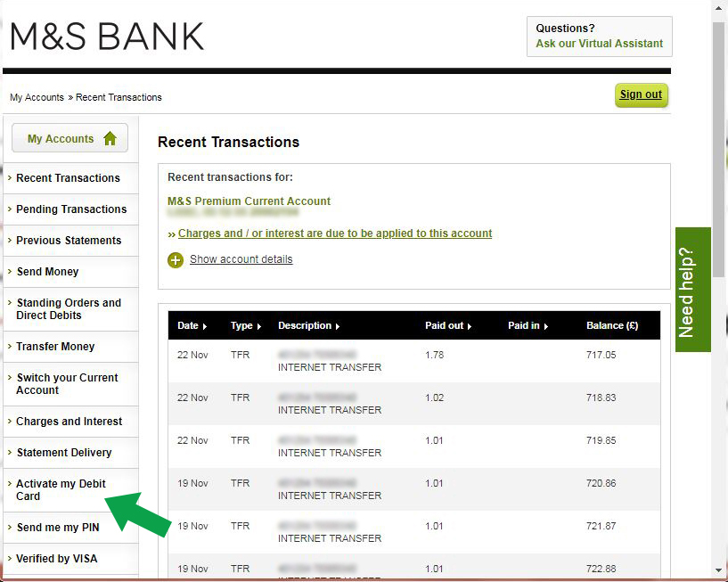Open Standing Orders and Direct Debits
The width and height of the screenshot is (728, 582).
point(69,309)
